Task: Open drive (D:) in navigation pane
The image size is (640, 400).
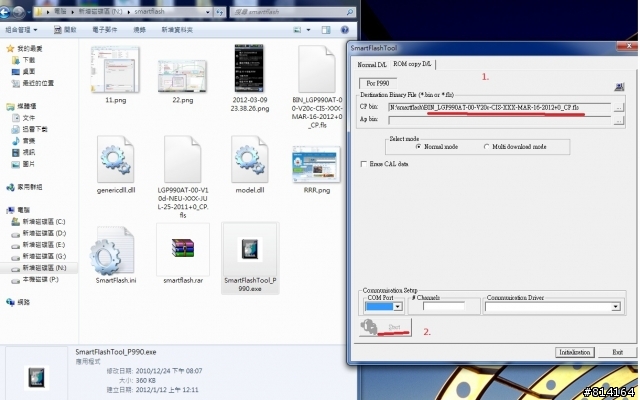Action: (x=38, y=233)
